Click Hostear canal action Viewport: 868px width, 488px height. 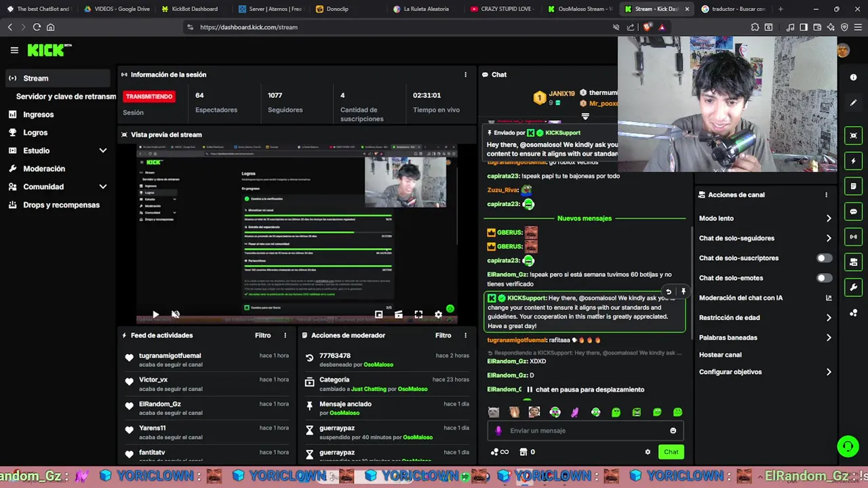pos(720,354)
